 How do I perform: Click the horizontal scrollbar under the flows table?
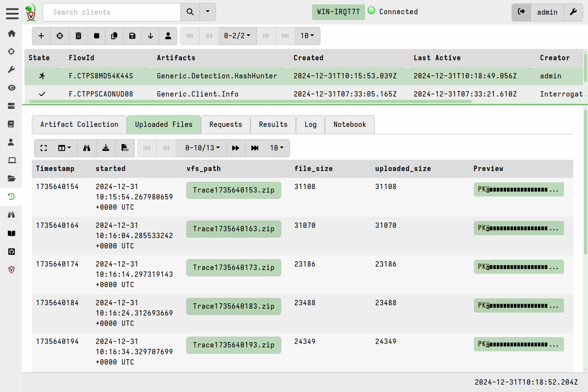click(x=245, y=101)
